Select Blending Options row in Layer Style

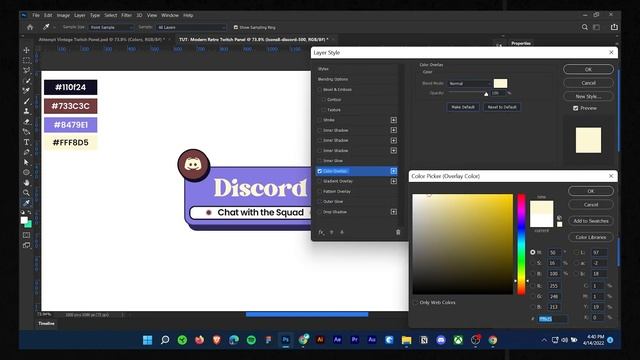(x=357, y=79)
